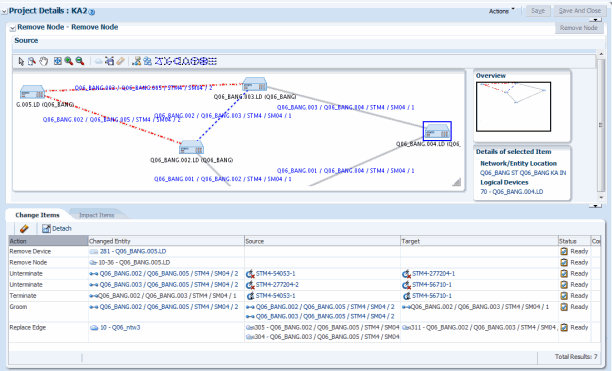The image size is (612, 371).
Task: Select the Q06_BANG.003.LD device node
Action: point(254,85)
